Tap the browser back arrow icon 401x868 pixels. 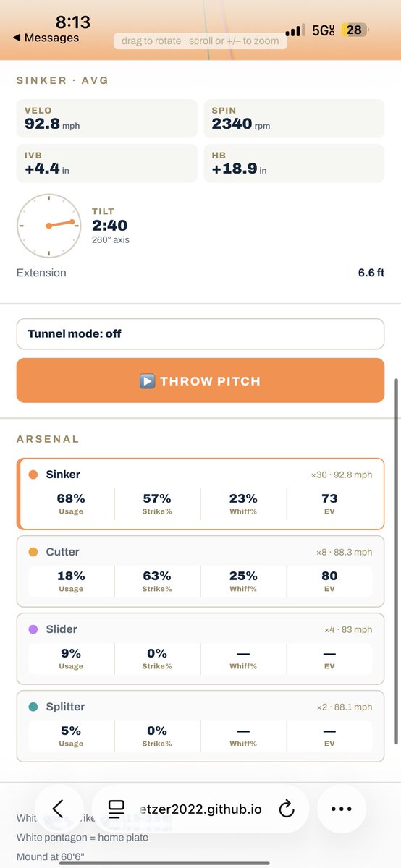coord(59,809)
